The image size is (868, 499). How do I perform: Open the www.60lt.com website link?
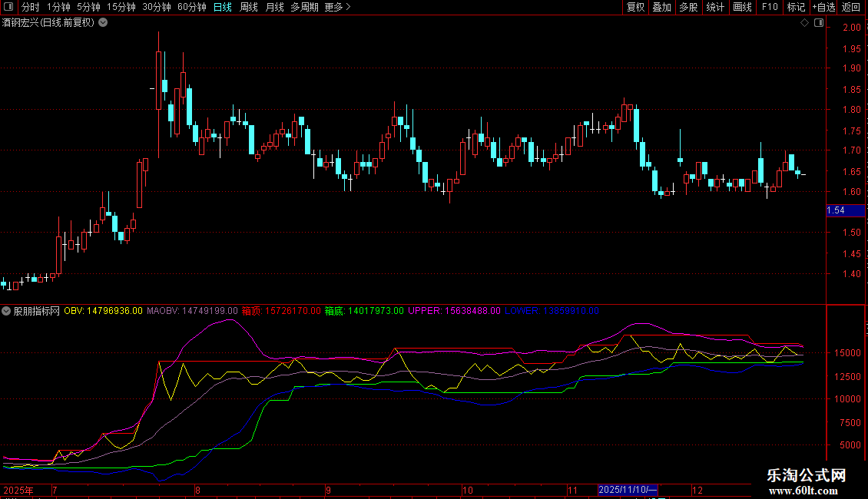tap(806, 490)
